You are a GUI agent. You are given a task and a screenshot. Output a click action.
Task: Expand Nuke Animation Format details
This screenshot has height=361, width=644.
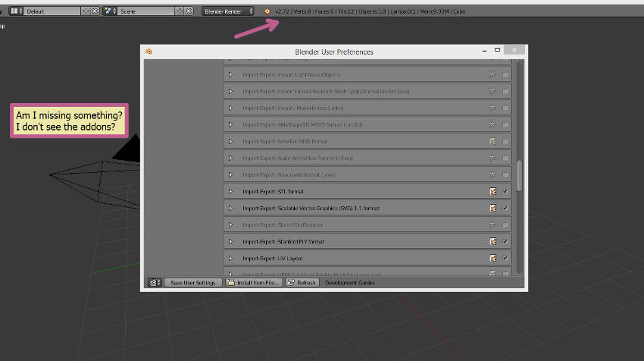click(x=230, y=159)
